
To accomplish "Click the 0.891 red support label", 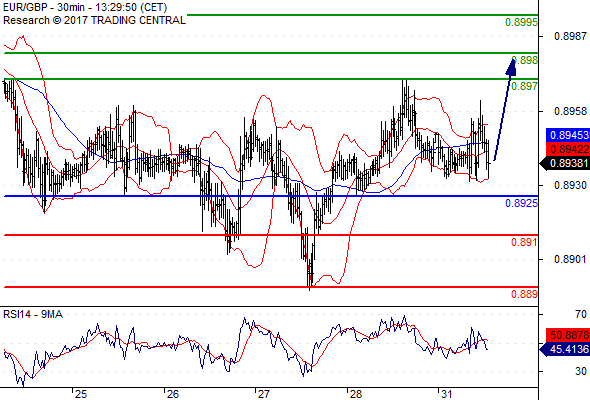I will point(524,242).
